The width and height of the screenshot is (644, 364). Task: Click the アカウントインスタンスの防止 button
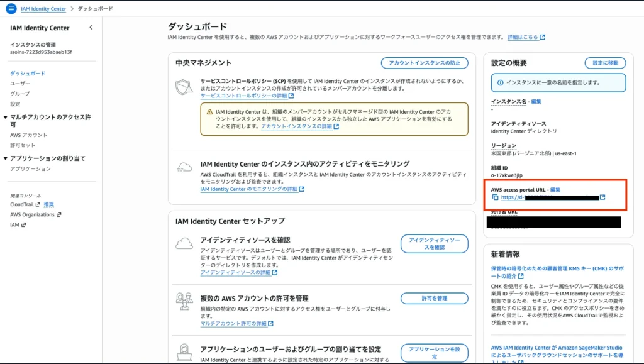[x=425, y=63]
